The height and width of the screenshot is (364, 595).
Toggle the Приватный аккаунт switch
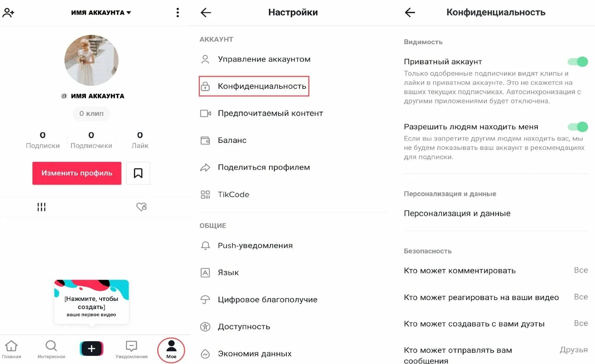click(x=578, y=62)
